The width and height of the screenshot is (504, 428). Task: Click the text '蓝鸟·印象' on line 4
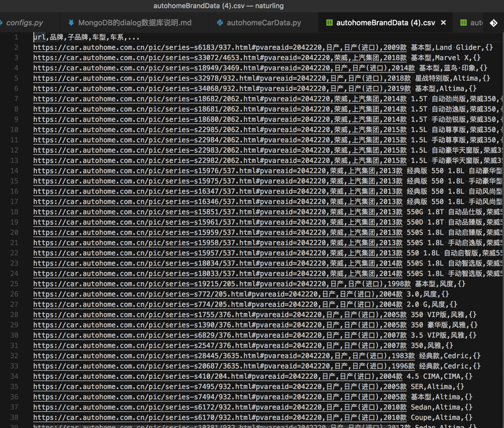click(461, 68)
